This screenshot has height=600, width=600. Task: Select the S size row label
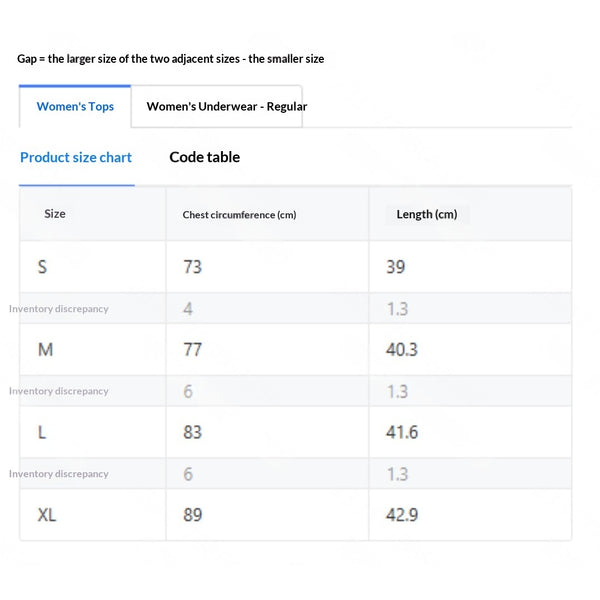coord(42,267)
